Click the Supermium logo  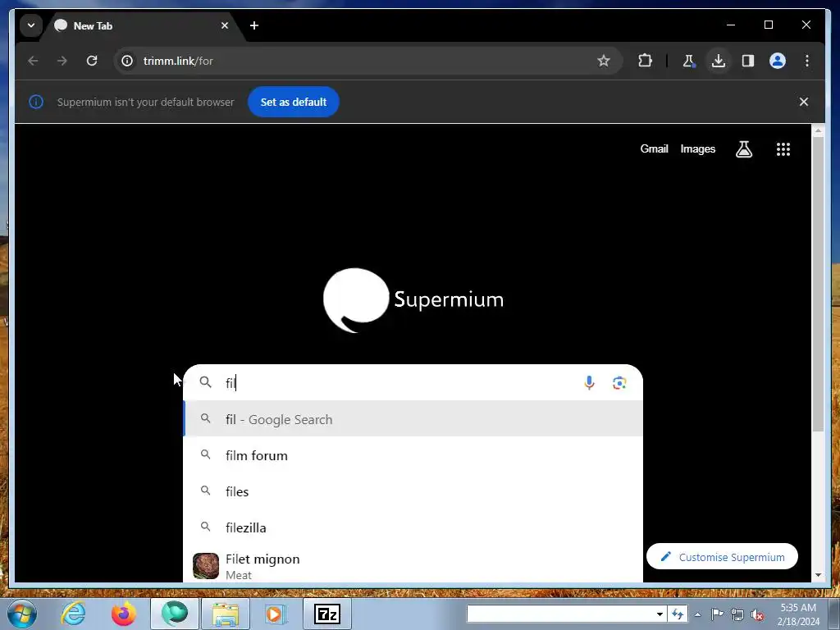point(413,300)
